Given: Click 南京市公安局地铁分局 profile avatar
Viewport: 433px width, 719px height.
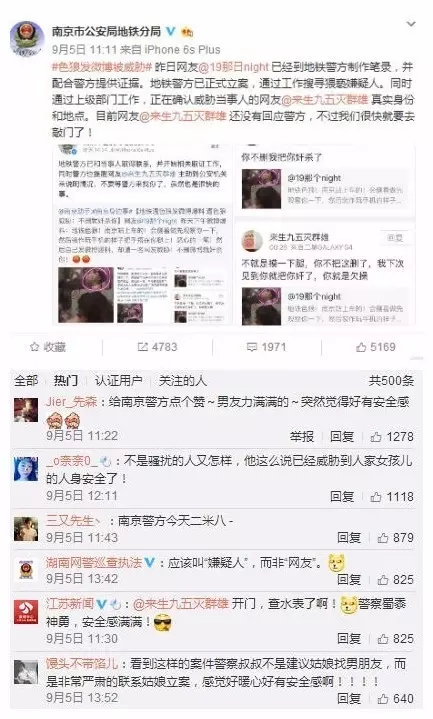Looking at the screenshot, I should [28, 39].
